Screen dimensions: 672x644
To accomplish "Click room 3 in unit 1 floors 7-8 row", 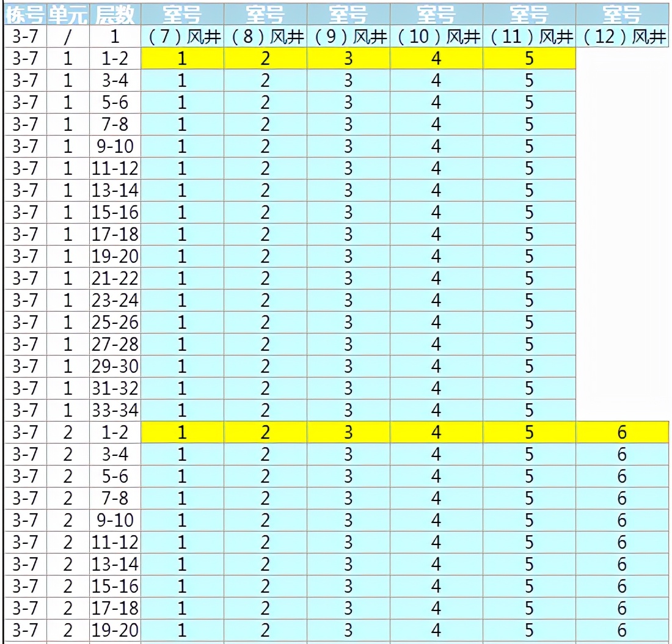I will point(348,125).
